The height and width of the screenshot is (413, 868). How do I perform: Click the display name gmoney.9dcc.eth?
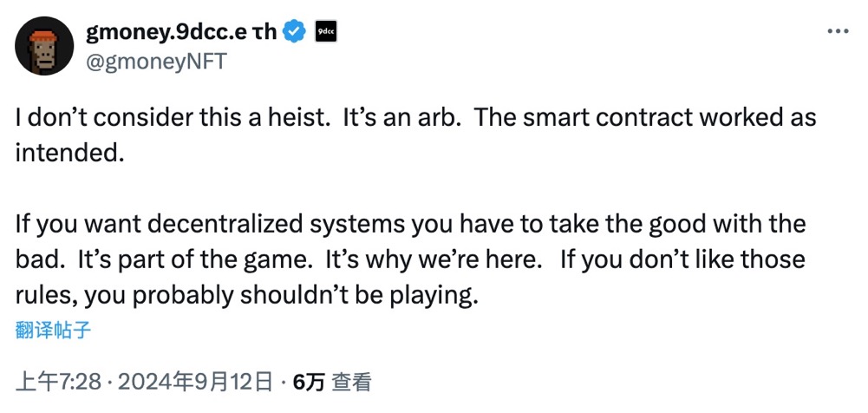(x=180, y=32)
